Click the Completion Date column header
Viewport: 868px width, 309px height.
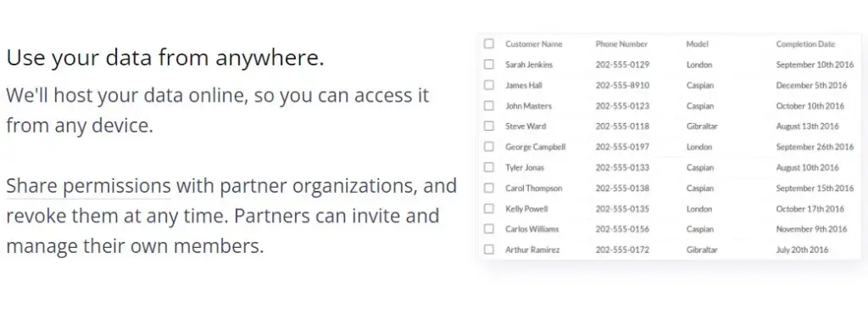[x=805, y=44]
